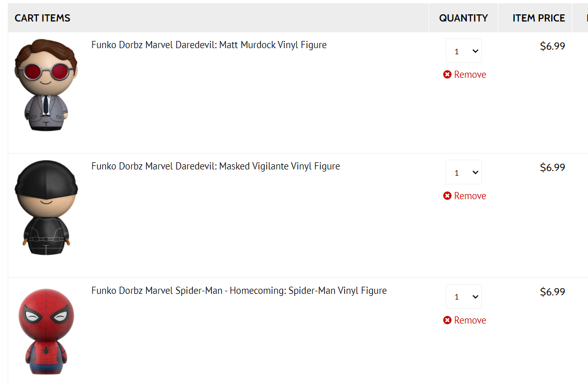Screen dimensions: 588x385
Task: Click the ITEM PRICE column header
Action: click(538, 18)
